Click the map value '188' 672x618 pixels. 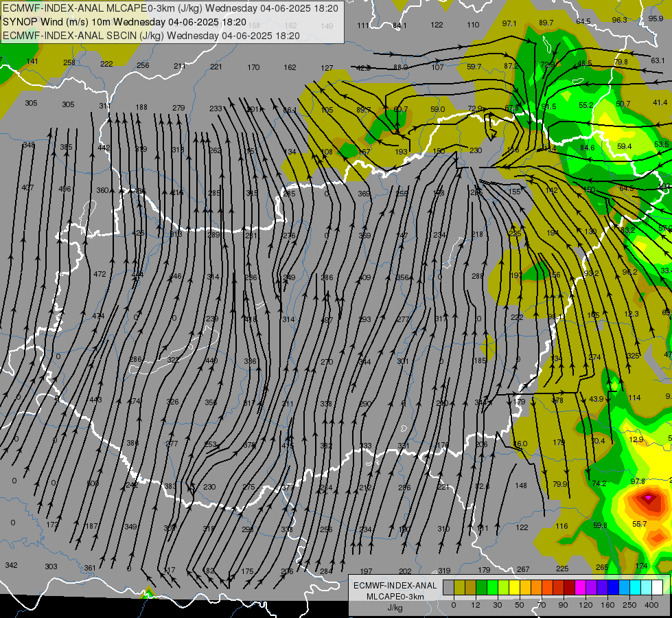pyautogui.click(x=141, y=107)
